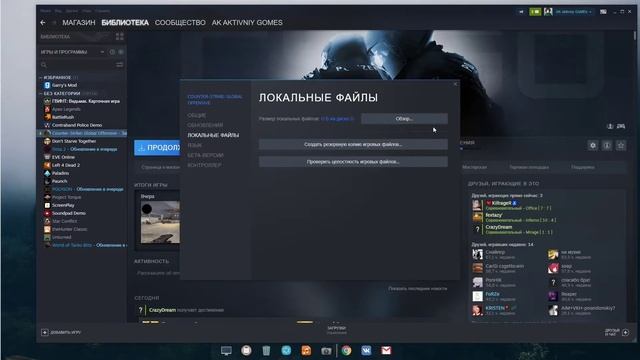Click the fextazy friend entry
This screenshot has width=640, height=360.
tap(514, 217)
